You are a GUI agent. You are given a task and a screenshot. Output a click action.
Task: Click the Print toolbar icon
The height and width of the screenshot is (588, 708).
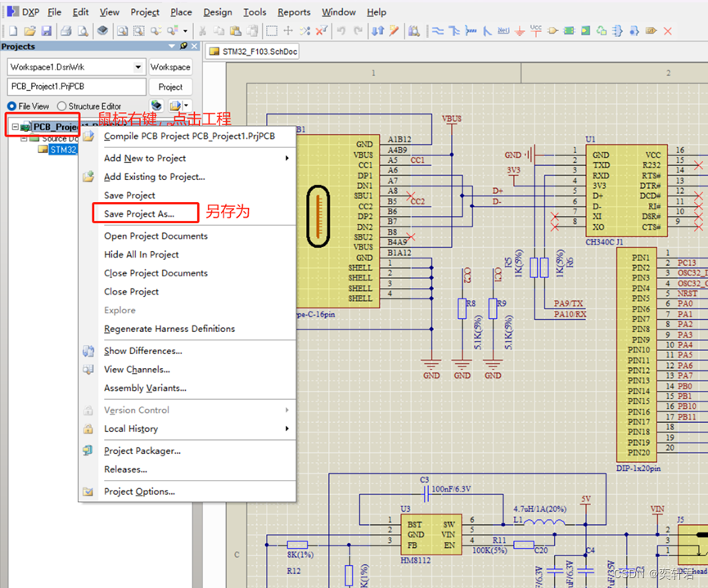tap(66, 31)
